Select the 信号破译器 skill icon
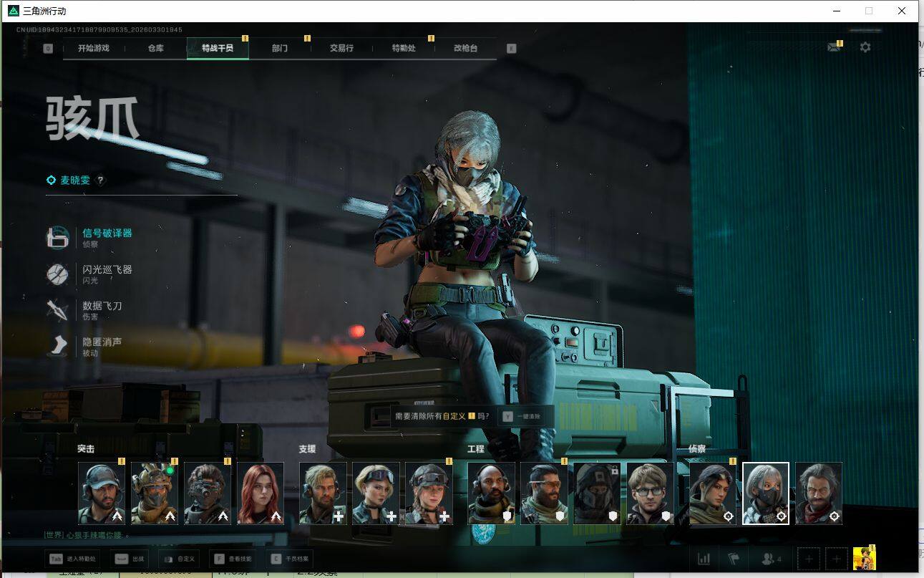Screen dimensions: 924x578 pyautogui.click(x=57, y=237)
